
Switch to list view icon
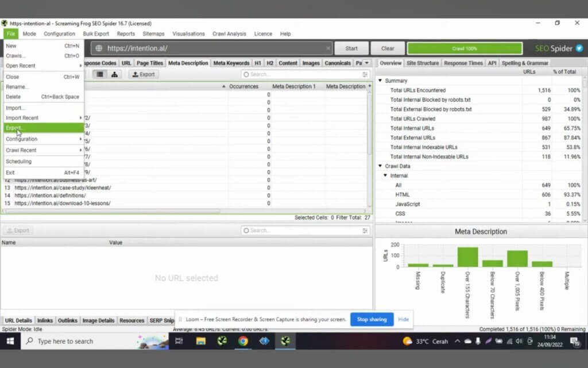pos(100,74)
